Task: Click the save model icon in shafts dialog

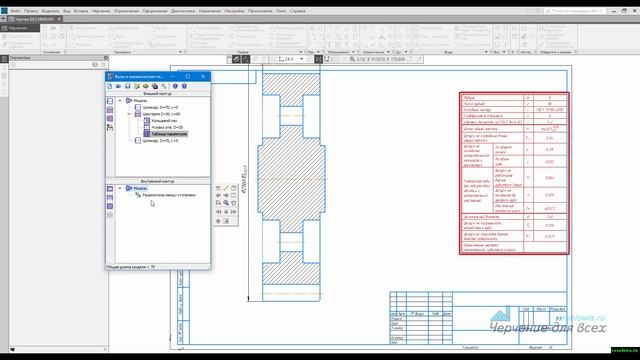Action: [127, 86]
